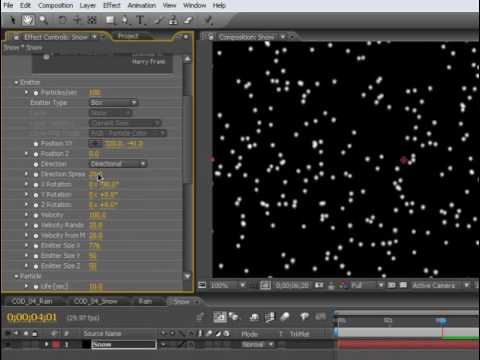Click the Draft 3D icon in timeline
This screenshot has width=480, height=360.
point(235,317)
